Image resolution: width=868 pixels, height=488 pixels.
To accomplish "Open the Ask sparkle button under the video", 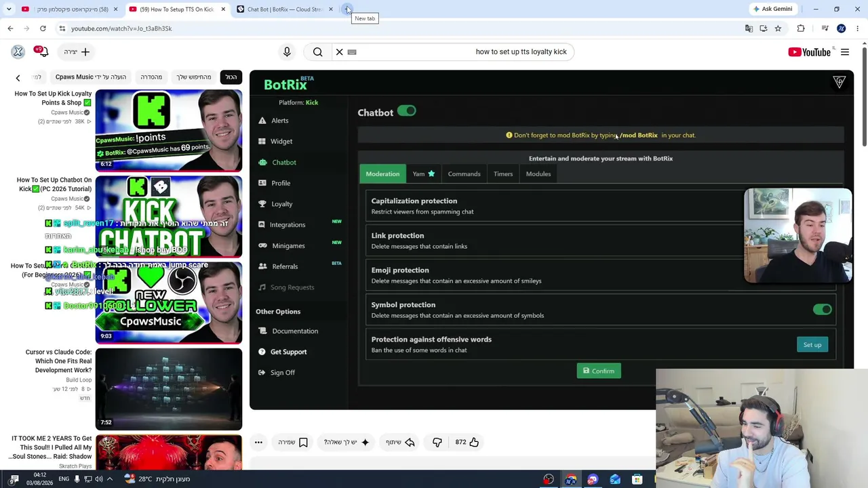I will (347, 442).
